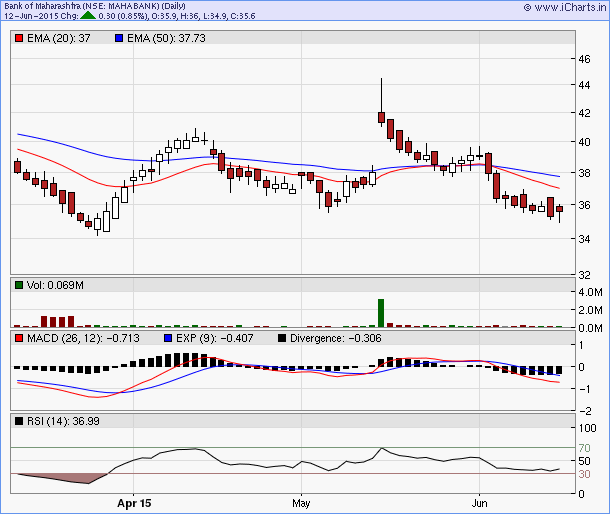Click the 40 price axis label
The image size is (610, 514).
coord(584,142)
